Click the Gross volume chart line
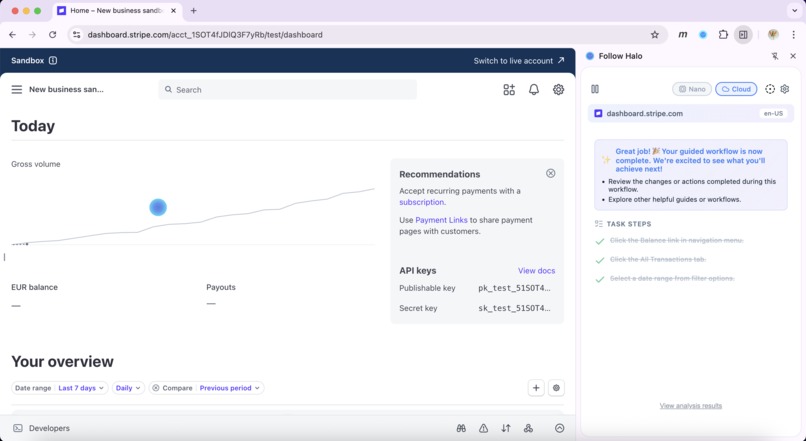The width and height of the screenshot is (806, 441). [x=193, y=217]
